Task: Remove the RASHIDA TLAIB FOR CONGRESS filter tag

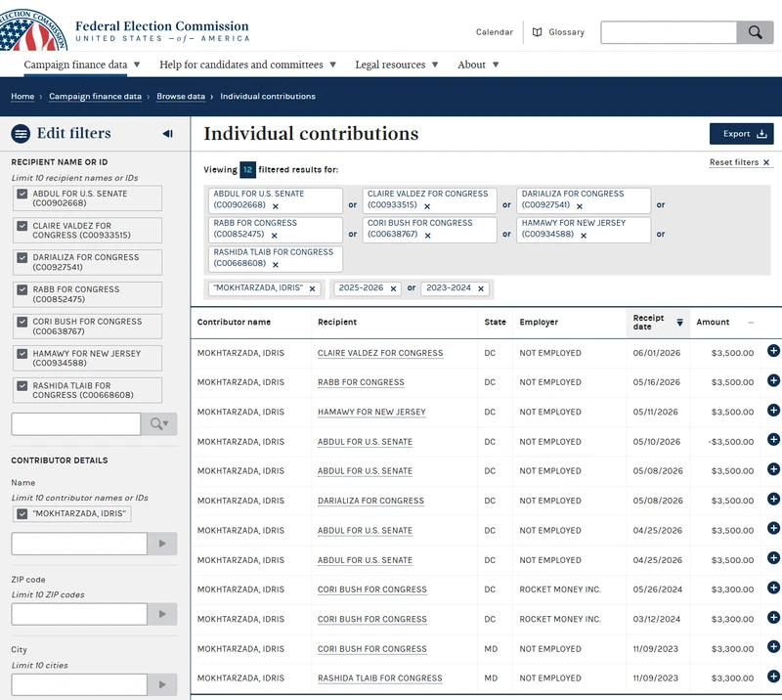Action: pos(276,264)
